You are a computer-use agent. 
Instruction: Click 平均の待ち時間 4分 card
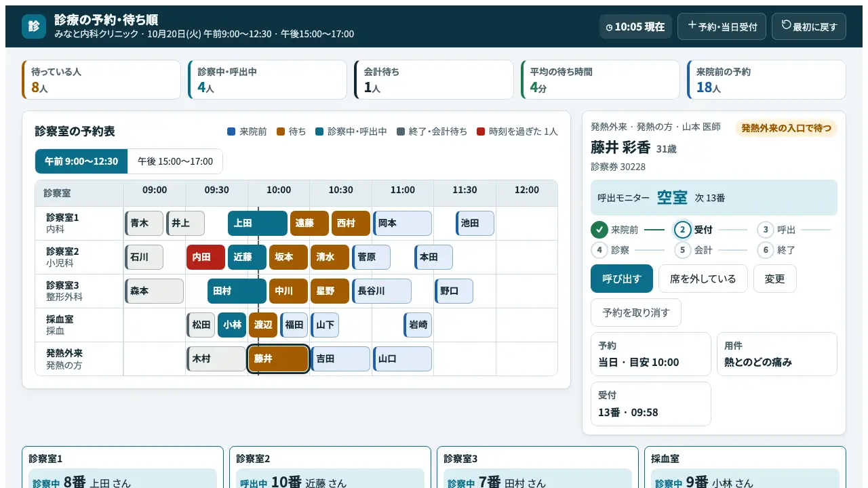coord(600,80)
